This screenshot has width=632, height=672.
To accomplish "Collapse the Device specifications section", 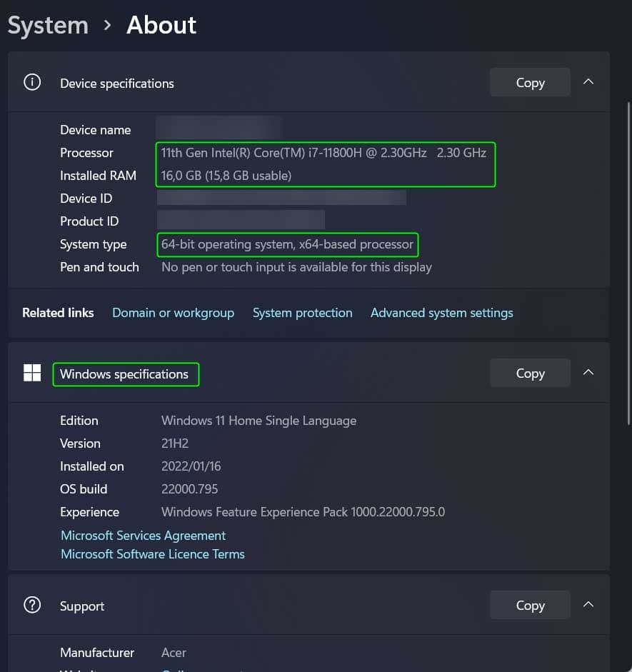I will (x=588, y=81).
